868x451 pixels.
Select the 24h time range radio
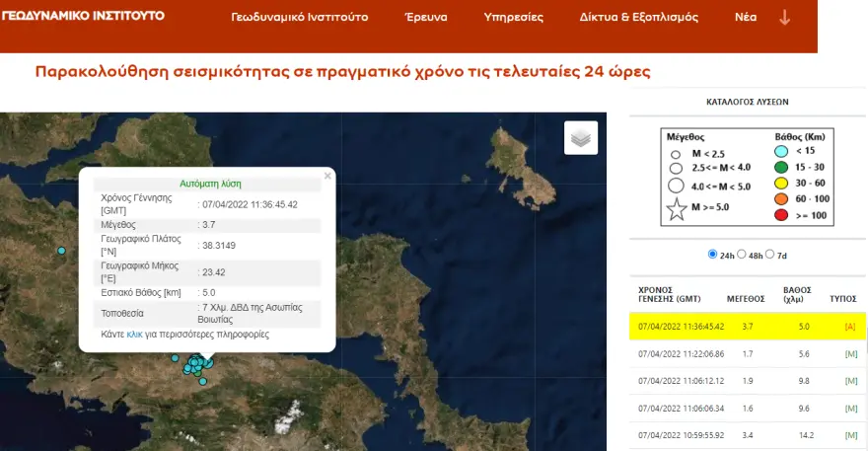pyautogui.click(x=713, y=255)
